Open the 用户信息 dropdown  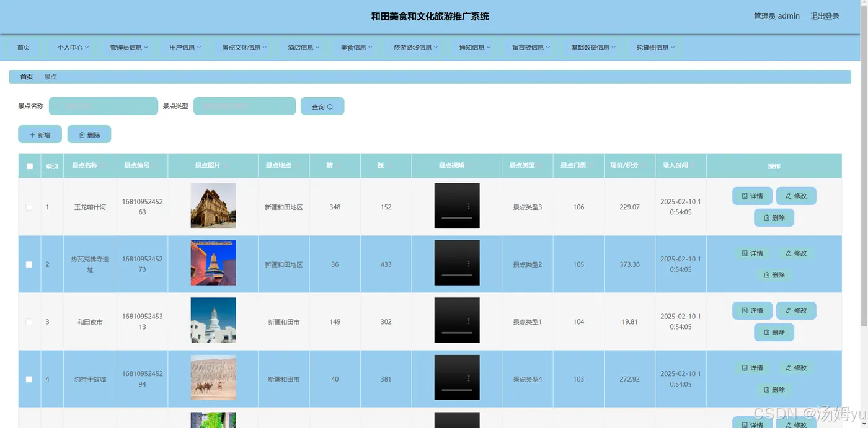tap(185, 47)
